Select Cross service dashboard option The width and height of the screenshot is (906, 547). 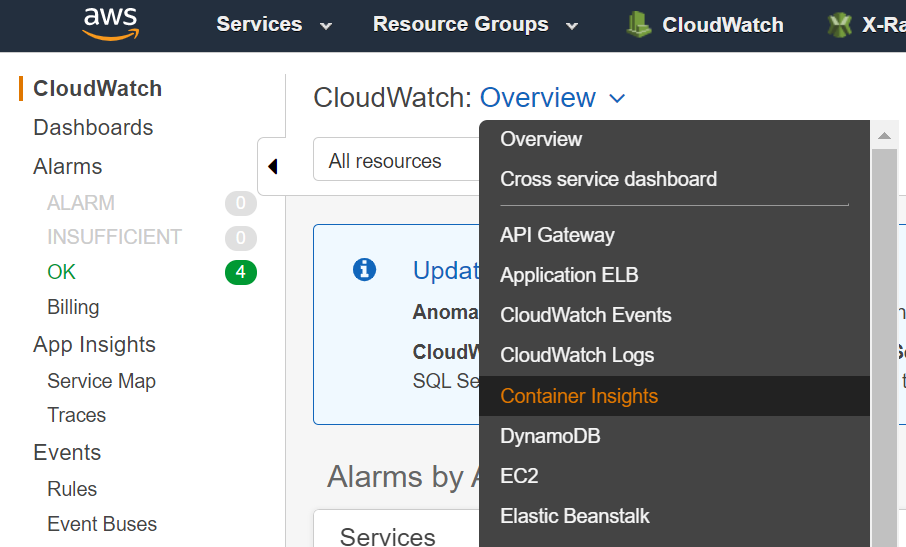pyautogui.click(x=608, y=179)
